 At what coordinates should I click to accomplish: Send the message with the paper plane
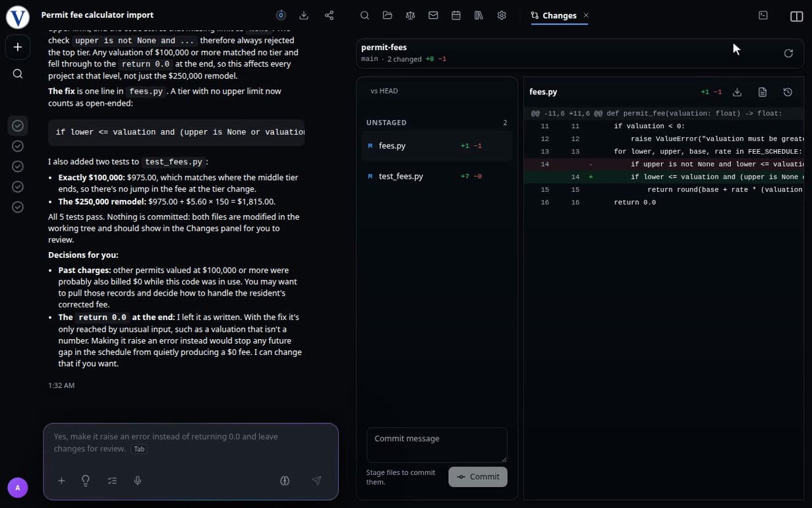coord(317,481)
